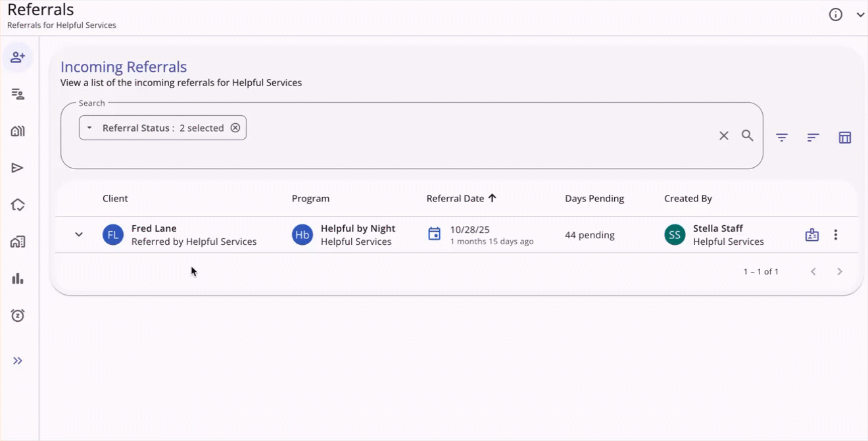Open the three-dot menu for Fred Lane
This screenshot has height=441, width=868.
click(x=836, y=234)
